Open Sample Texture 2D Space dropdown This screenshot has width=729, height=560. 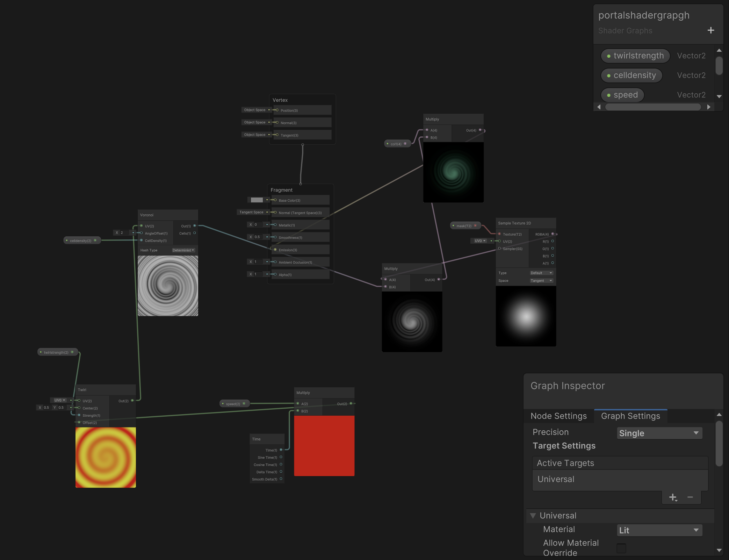pos(541,281)
